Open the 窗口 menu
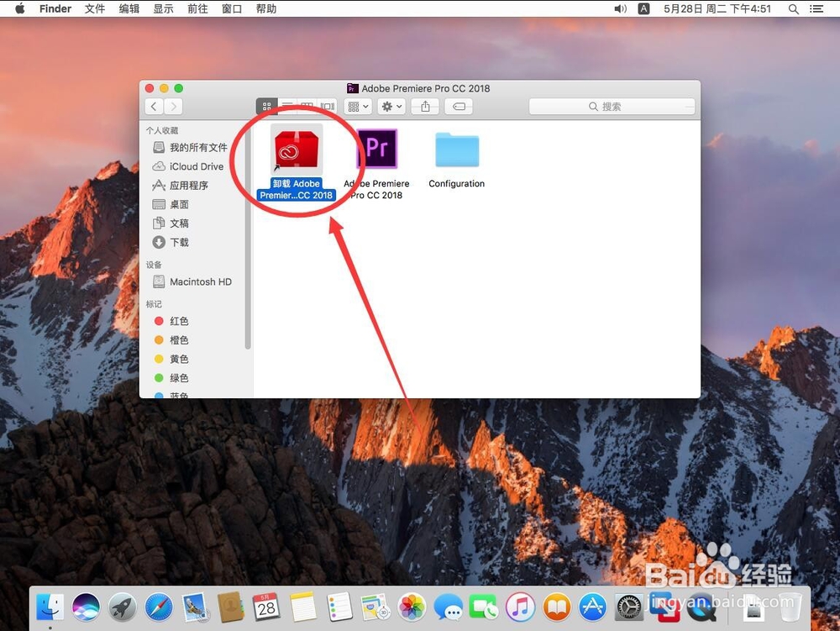 point(232,8)
